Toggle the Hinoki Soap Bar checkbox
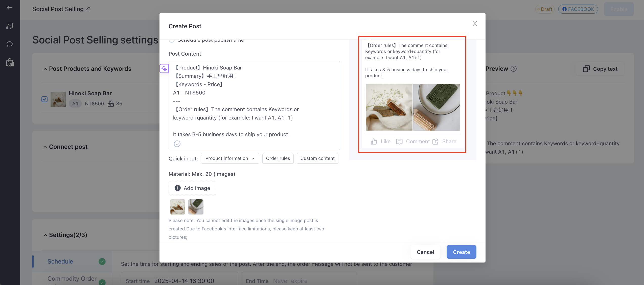The height and width of the screenshot is (285, 644). (x=44, y=99)
